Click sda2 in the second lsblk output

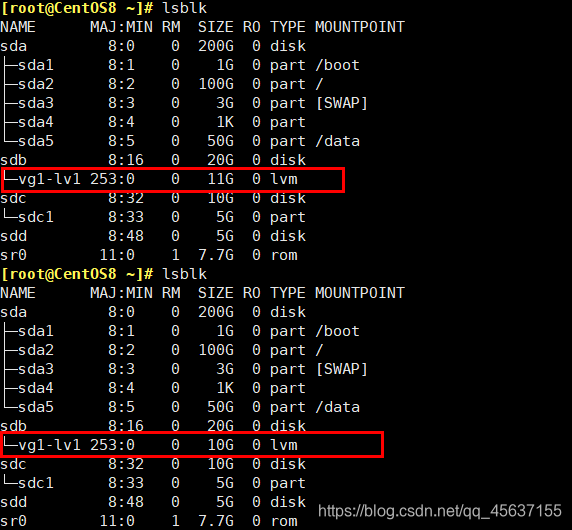(36, 350)
